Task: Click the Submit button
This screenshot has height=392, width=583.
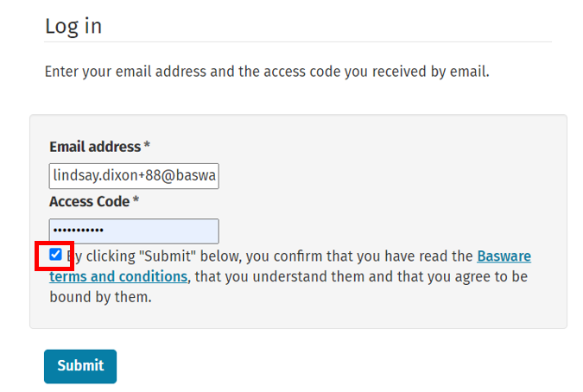Action: (x=80, y=366)
